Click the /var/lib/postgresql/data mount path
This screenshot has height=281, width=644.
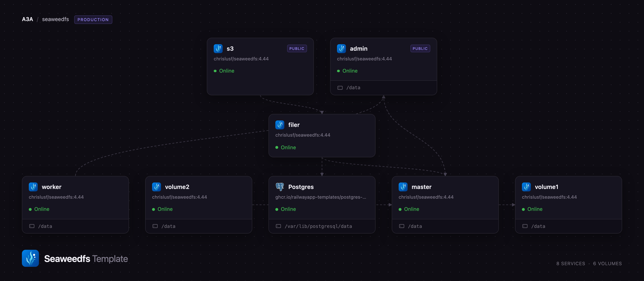[x=318, y=226]
